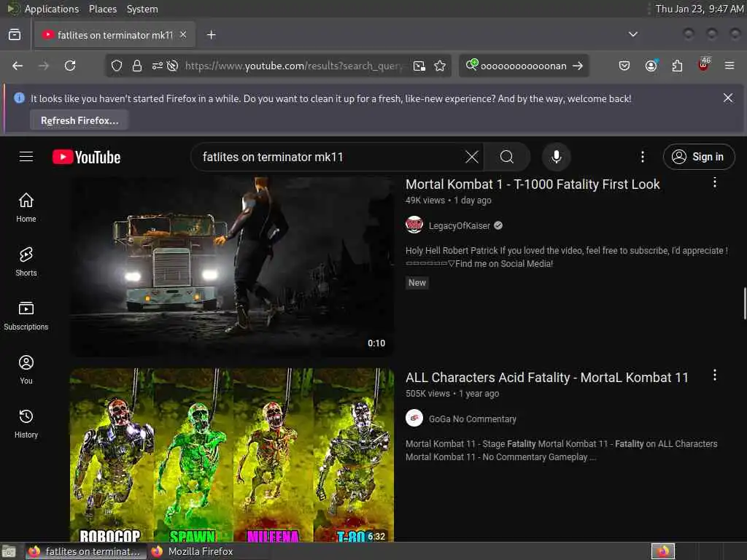The height and width of the screenshot is (560, 747).
Task: Open the tracking protection shield icon
Action: 117,66
